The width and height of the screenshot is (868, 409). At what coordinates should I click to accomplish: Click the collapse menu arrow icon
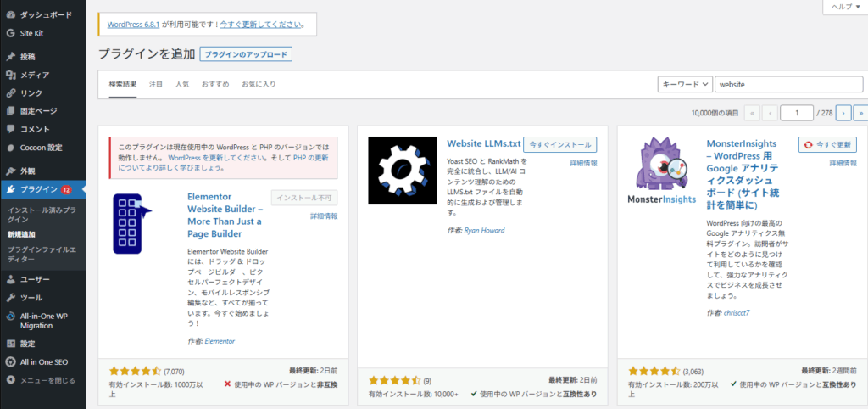(10, 380)
